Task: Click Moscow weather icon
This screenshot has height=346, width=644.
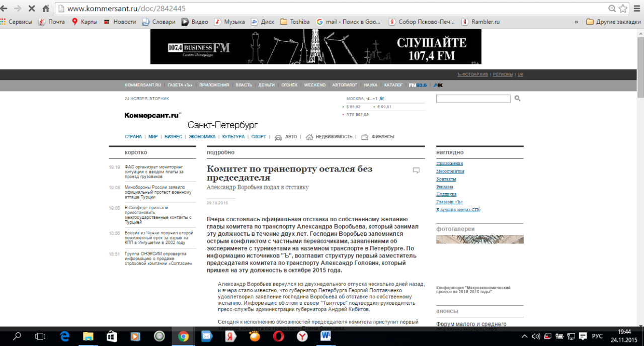Action: coord(381,99)
